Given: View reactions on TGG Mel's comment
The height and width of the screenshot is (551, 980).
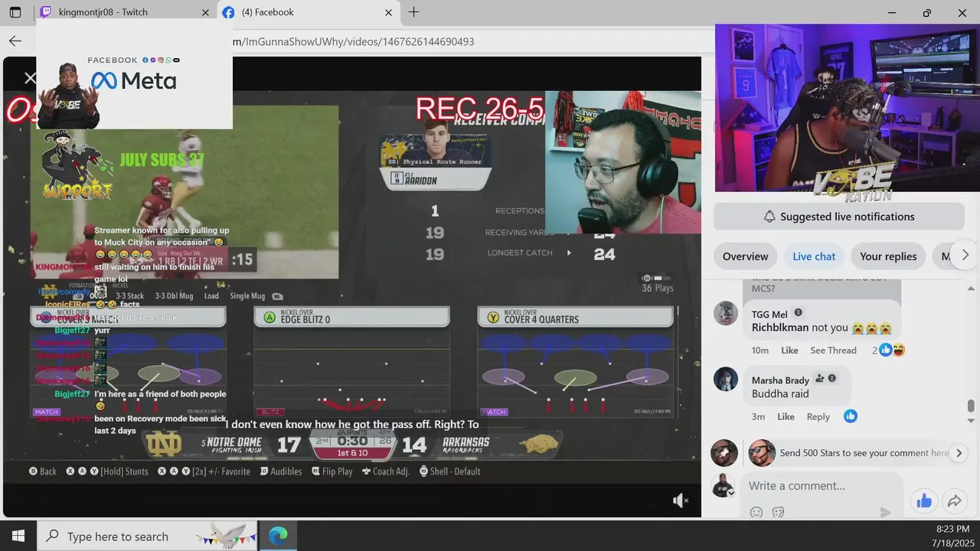Looking at the screenshot, I should 888,350.
